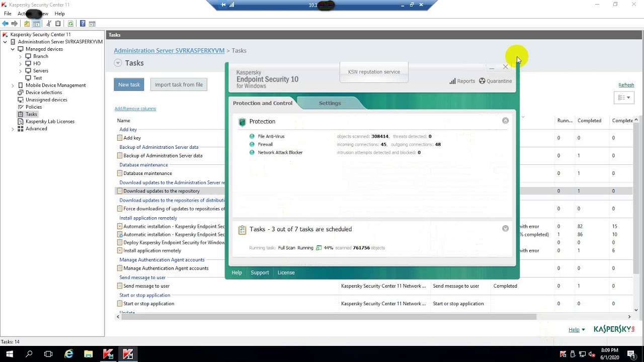
Task: Click the Refresh link
Action: (626, 85)
